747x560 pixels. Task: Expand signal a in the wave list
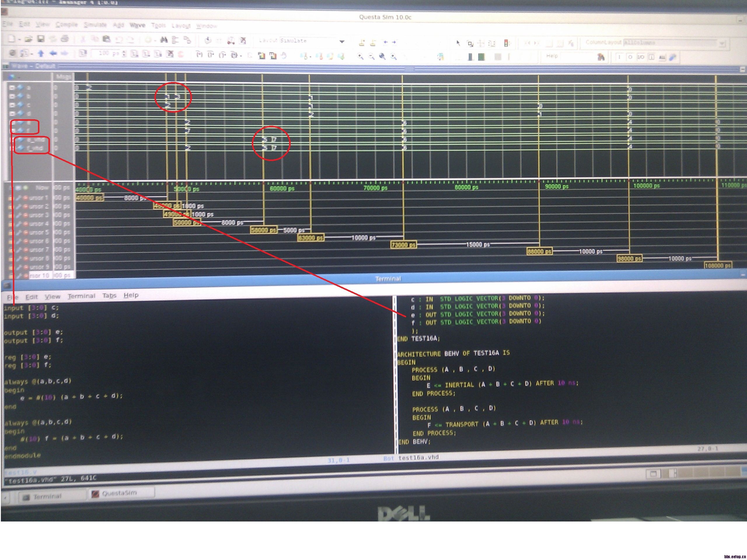(11, 87)
